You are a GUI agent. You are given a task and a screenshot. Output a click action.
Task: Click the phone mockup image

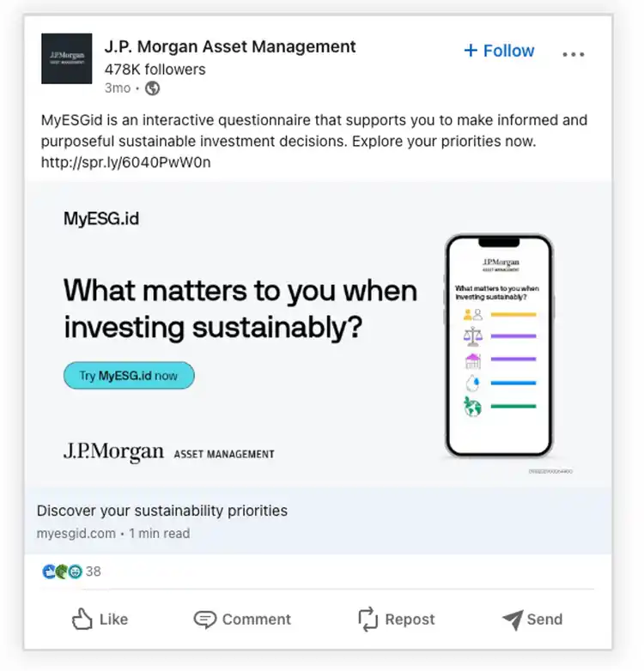pyautogui.click(x=499, y=345)
